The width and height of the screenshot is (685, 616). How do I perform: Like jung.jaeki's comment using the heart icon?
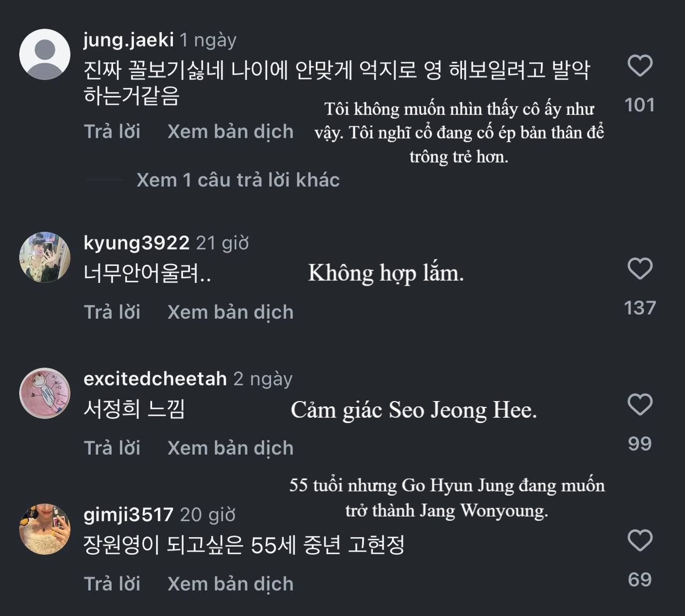(639, 65)
